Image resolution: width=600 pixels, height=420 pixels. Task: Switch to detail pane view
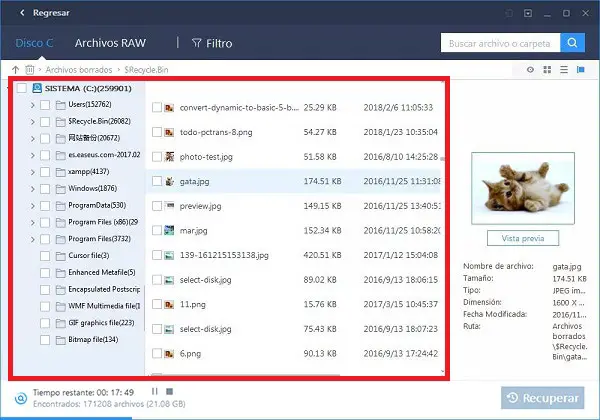coord(580,70)
